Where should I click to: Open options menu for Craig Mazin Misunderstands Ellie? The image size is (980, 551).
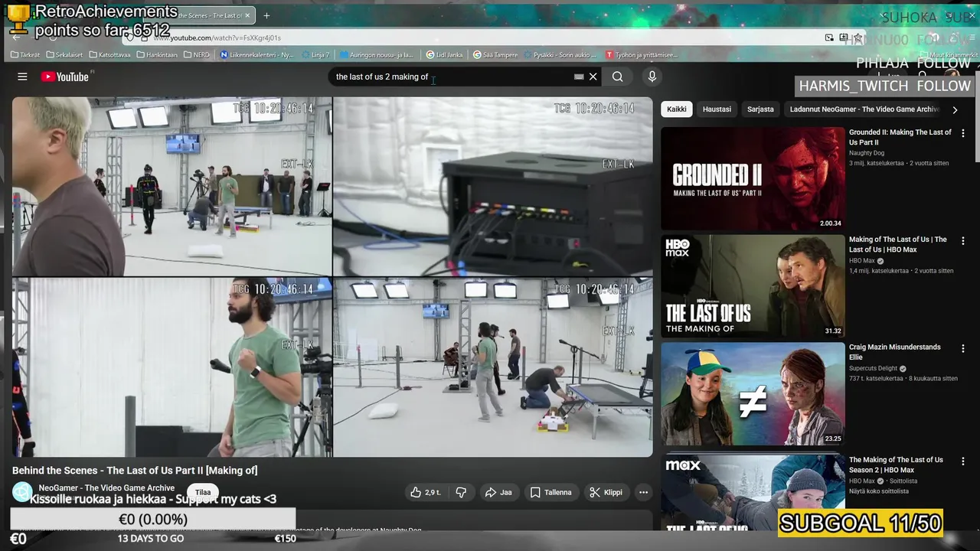point(963,348)
